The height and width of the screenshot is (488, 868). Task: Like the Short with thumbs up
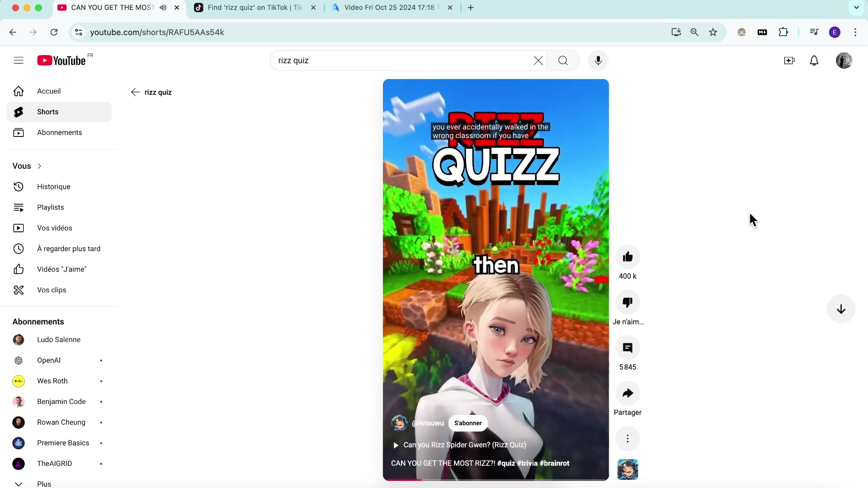pyautogui.click(x=627, y=257)
